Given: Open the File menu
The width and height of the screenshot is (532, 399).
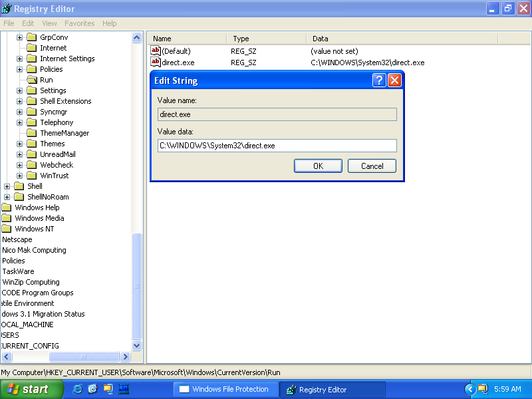Looking at the screenshot, I should tap(9, 23).
